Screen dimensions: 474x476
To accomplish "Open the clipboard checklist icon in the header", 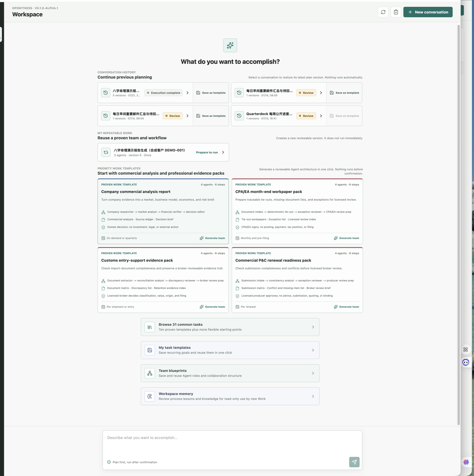I will click(396, 12).
